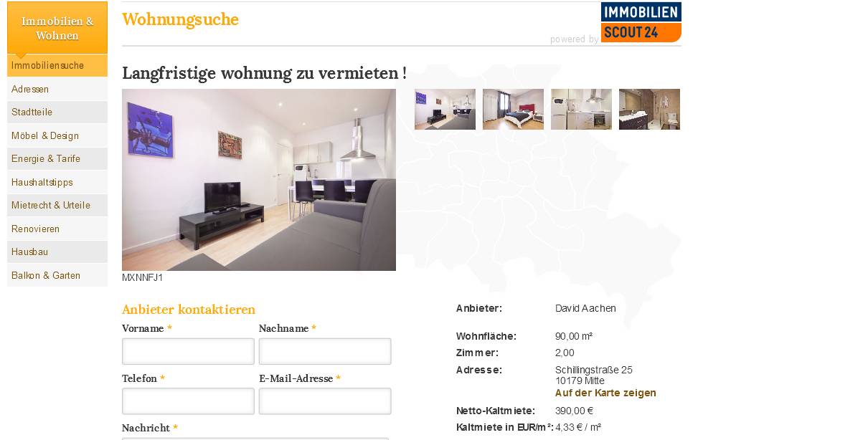
Task: Open Möbel & Design section
Action: pyautogui.click(x=57, y=135)
